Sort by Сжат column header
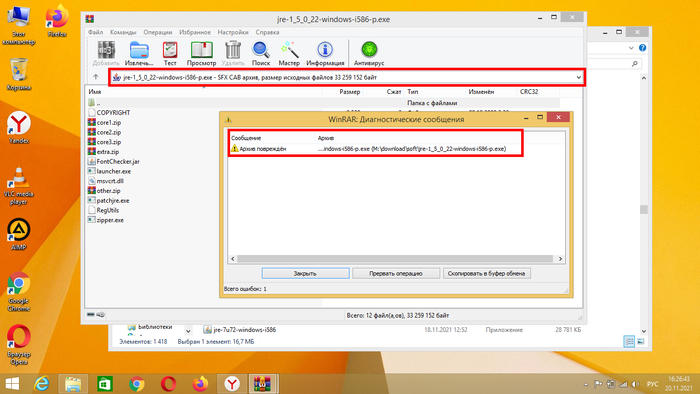The height and width of the screenshot is (394, 700). click(394, 91)
